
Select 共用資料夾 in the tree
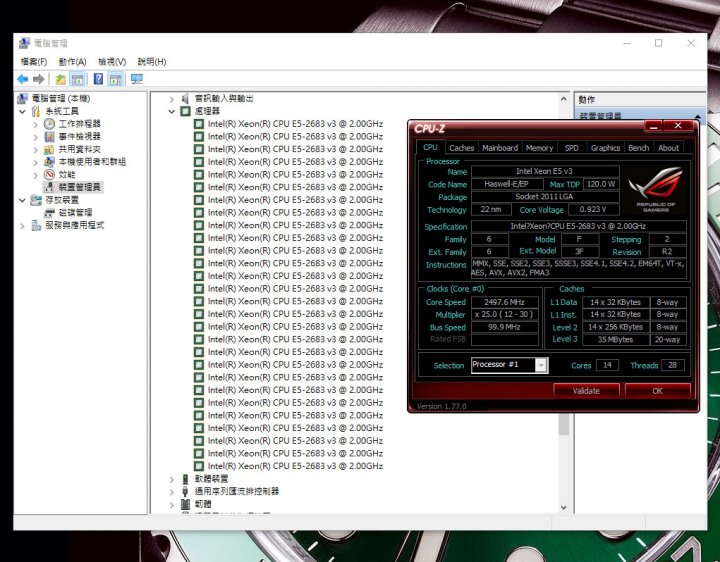[79, 149]
